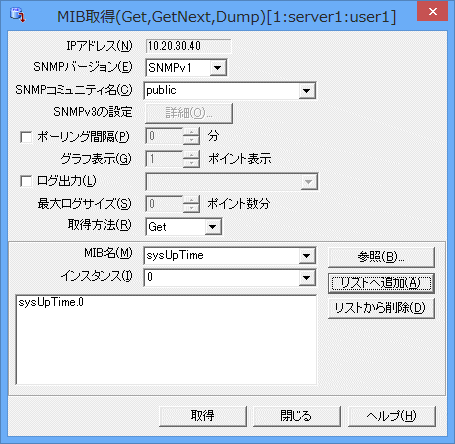
Task: Click the SNMPv3の設定 label
Action: tap(93, 112)
